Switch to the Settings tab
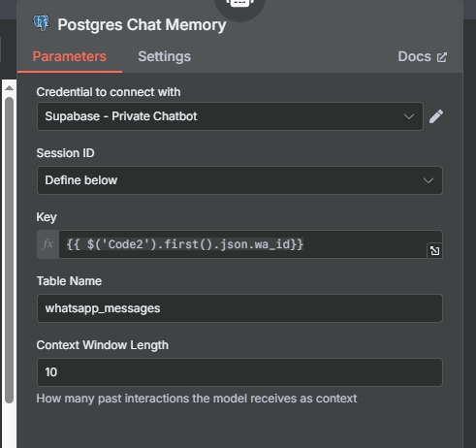 165,56
